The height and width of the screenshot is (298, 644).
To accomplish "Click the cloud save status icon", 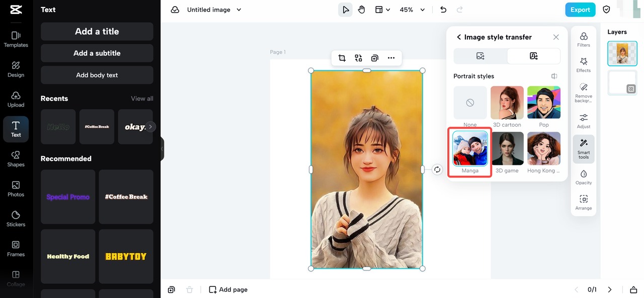I will click(175, 10).
